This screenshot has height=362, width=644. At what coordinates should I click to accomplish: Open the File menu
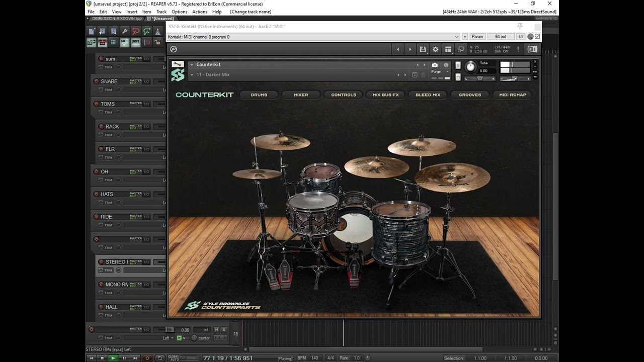[91, 12]
